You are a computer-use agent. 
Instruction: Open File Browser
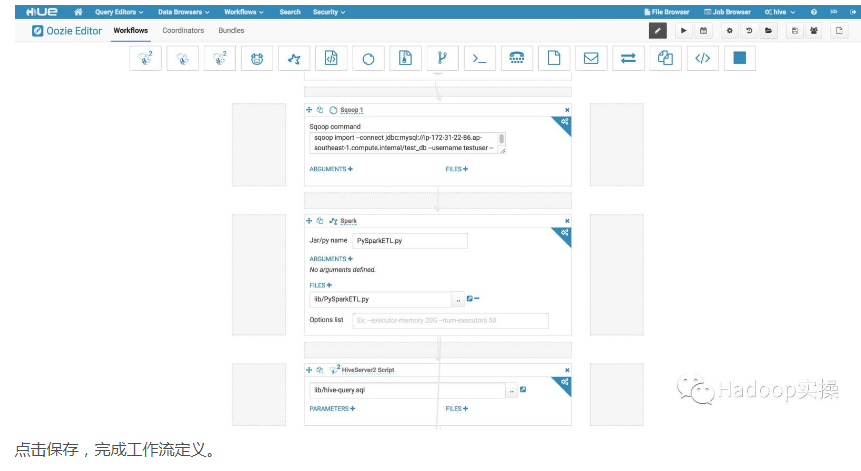pos(667,12)
